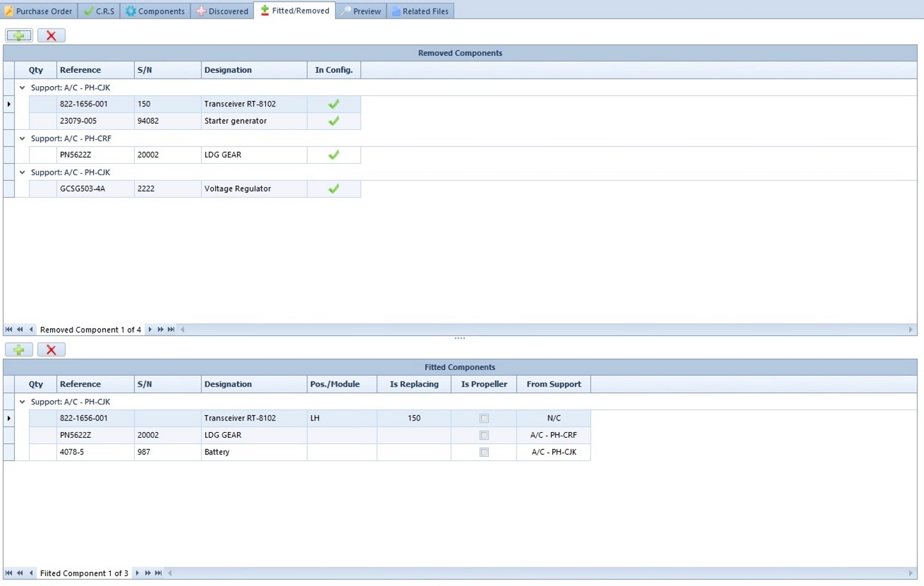Go to previous page of fitted components
Screen dimensions: 924x586
(20, 573)
